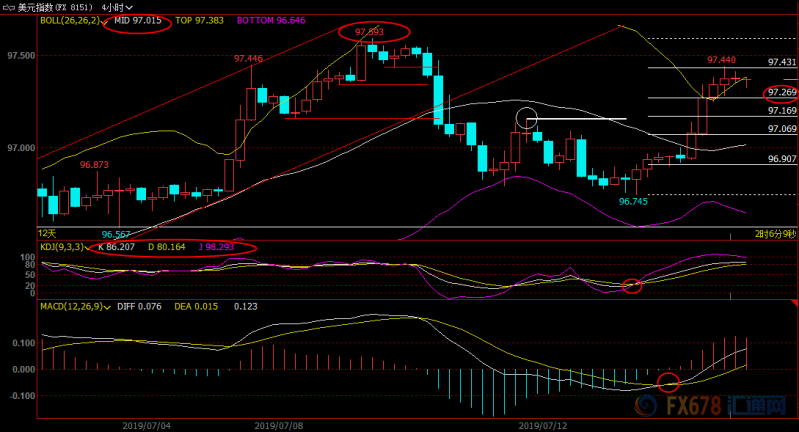799x432 pixels.
Task: Click the link icon beside 美元指数 title
Action: point(9,8)
